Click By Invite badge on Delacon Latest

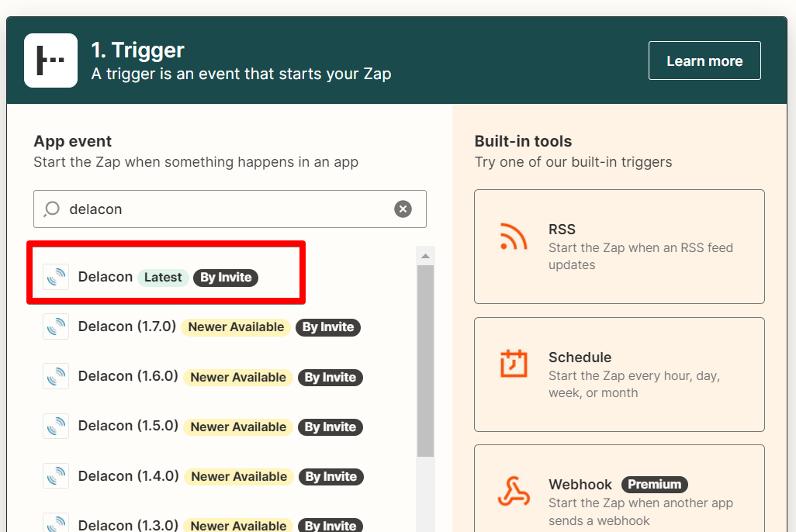coord(226,277)
